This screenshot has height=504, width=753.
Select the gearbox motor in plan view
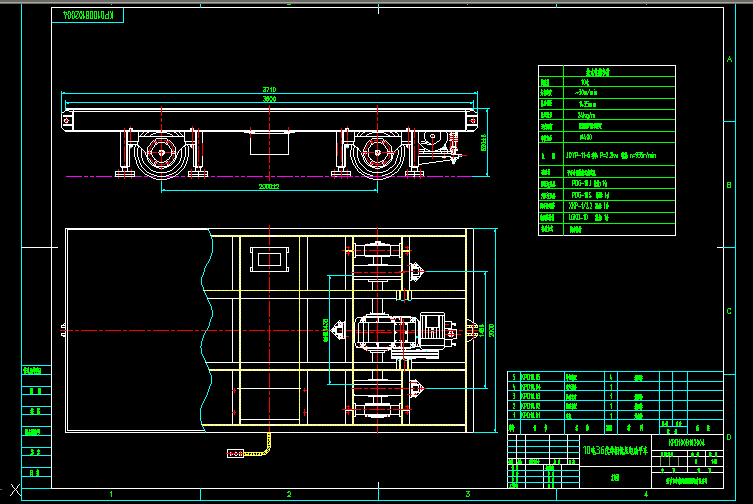pyautogui.click(x=382, y=330)
